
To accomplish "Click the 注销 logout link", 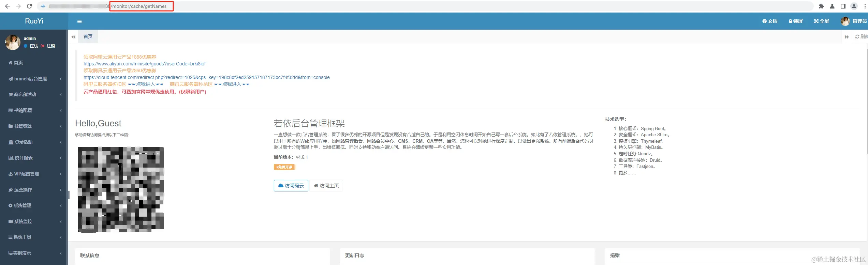I will coord(48,46).
